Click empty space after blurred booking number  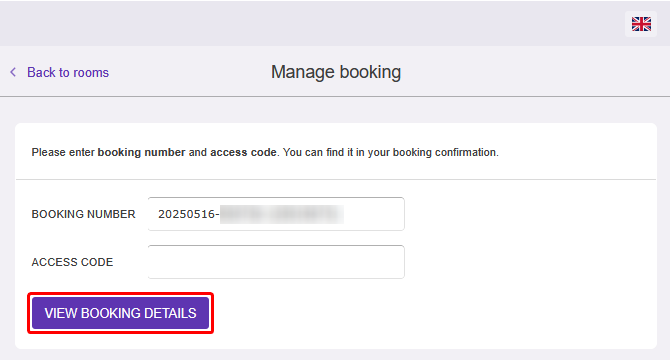point(373,214)
